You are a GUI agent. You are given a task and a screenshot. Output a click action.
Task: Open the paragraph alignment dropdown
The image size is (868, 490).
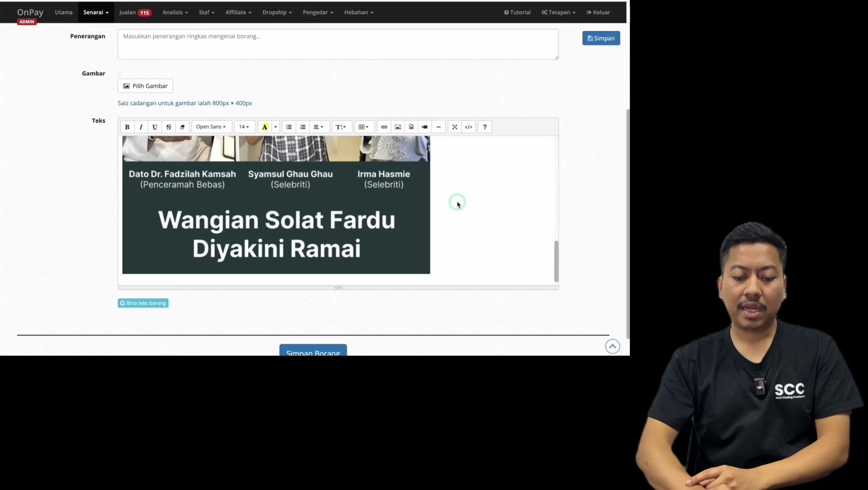pyautogui.click(x=319, y=127)
